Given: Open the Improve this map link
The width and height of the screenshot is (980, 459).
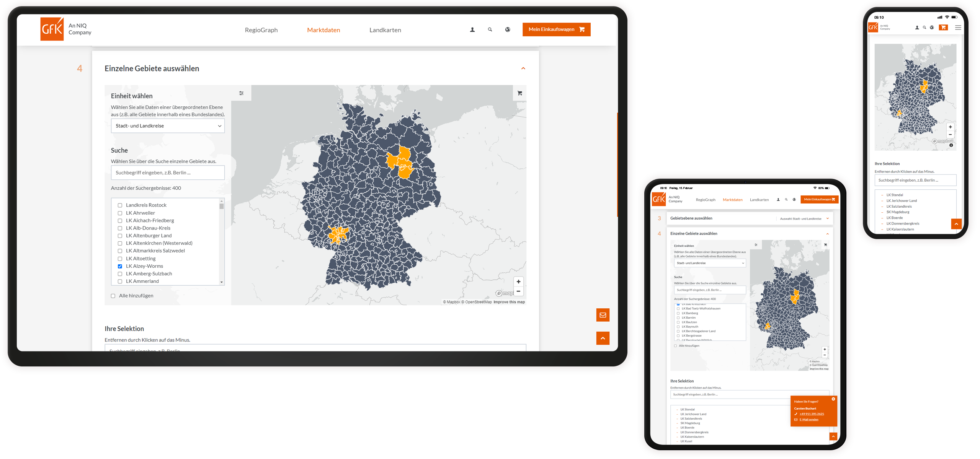Looking at the screenshot, I should [509, 302].
